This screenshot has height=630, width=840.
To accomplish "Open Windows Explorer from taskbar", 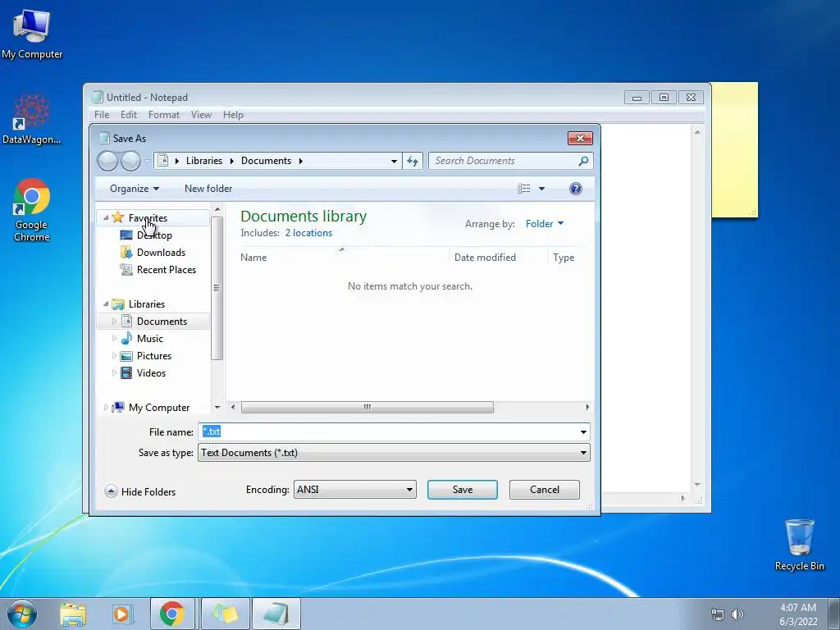I will [x=73, y=614].
